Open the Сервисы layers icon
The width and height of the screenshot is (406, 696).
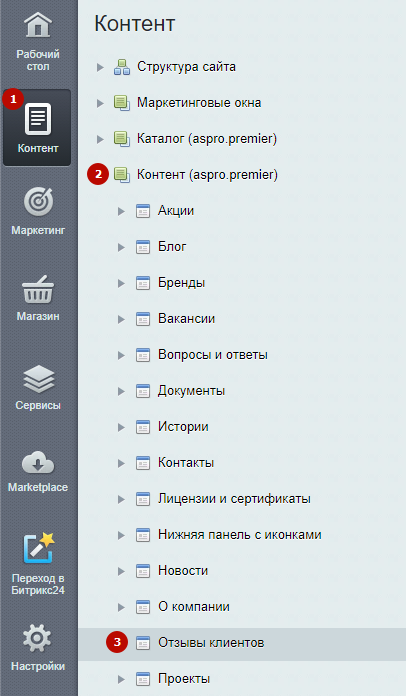39,379
